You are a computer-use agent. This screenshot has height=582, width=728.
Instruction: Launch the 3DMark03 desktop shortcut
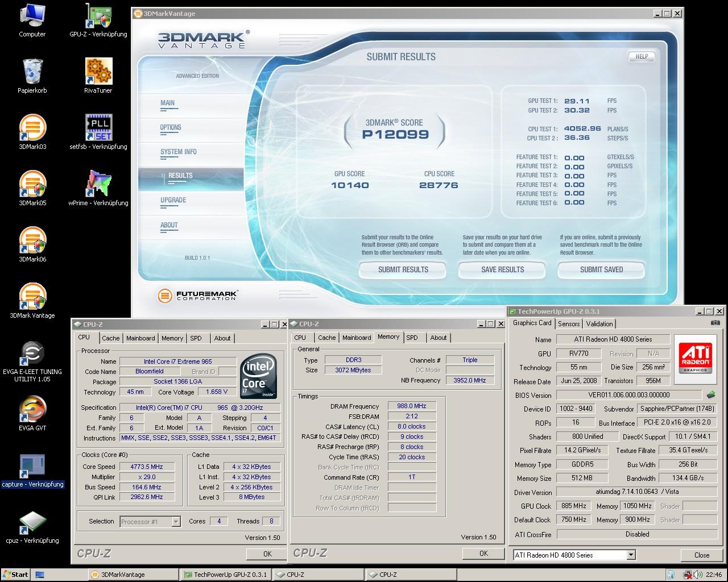32,132
